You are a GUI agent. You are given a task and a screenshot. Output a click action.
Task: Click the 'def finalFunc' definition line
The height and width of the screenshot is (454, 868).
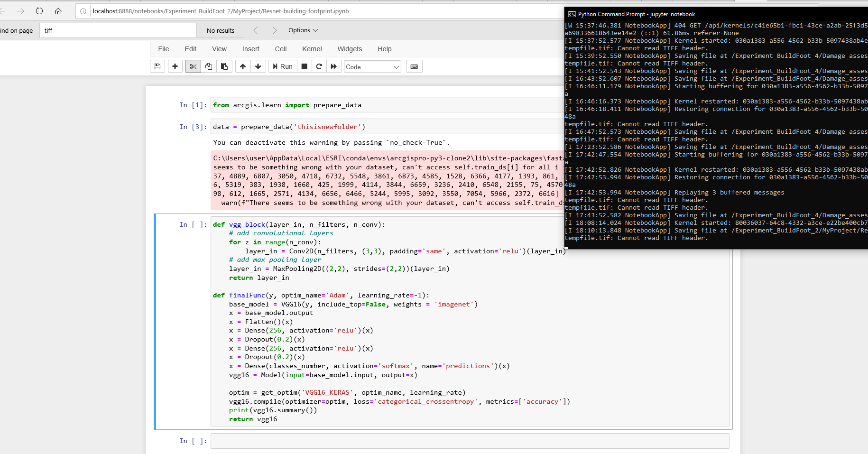pos(321,295)
